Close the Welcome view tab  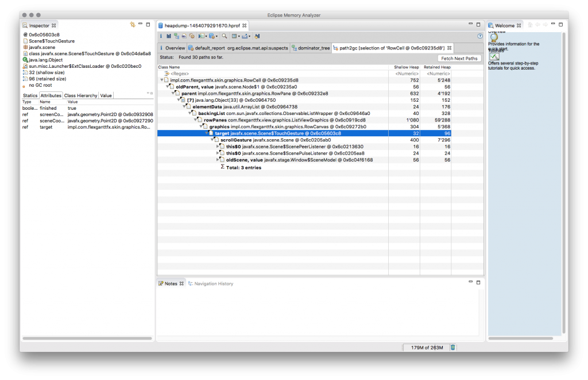coord(519,25)
